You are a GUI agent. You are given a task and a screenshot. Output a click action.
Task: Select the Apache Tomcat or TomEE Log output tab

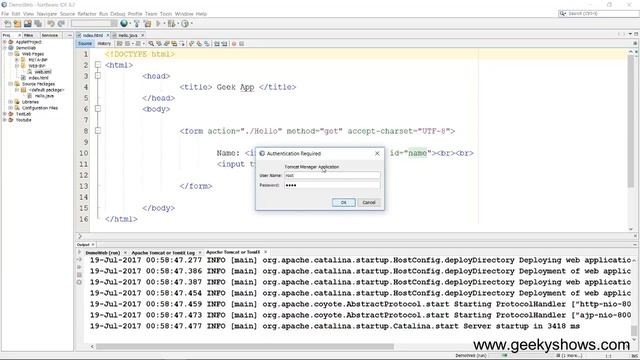163,253
